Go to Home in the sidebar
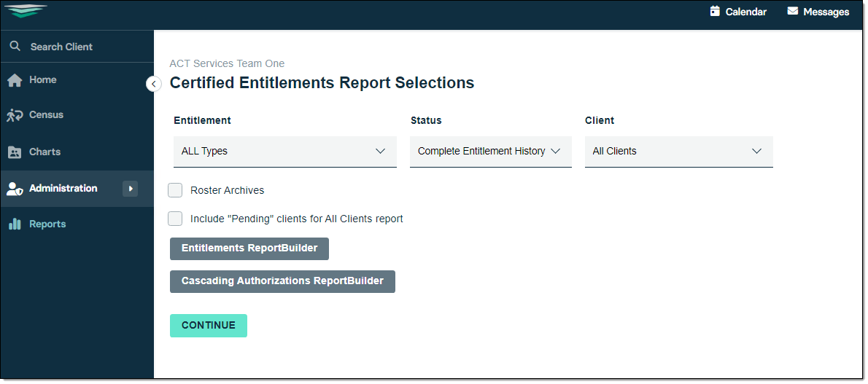The height and width of the screenshot is (384, 868). 77,79
